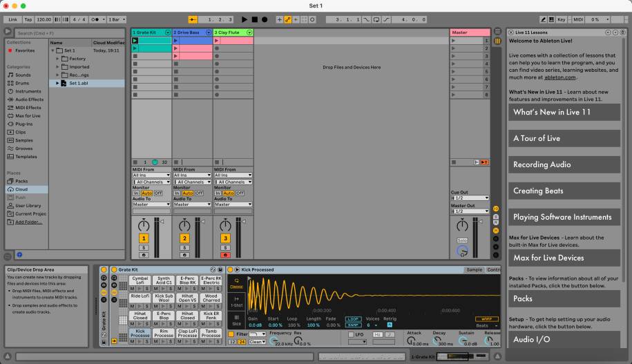Click the Simpler Frequency knob

click(x=274, y=341)
